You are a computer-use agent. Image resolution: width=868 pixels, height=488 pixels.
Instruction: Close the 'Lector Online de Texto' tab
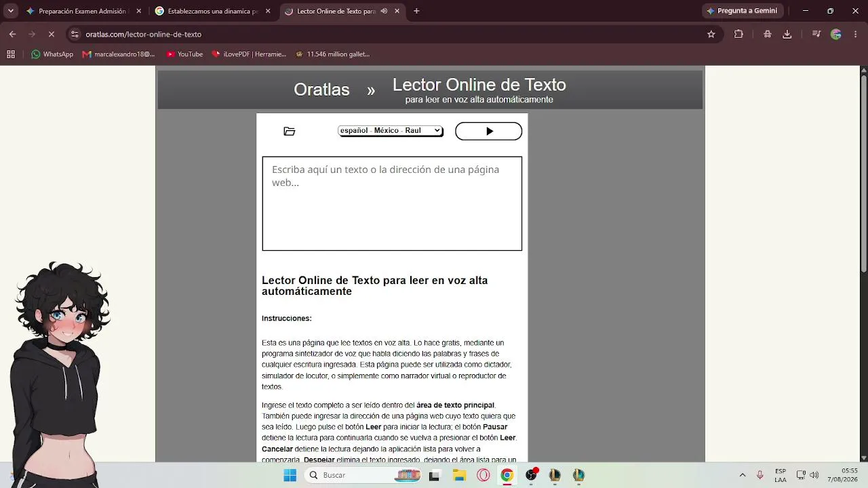point(397,11)
